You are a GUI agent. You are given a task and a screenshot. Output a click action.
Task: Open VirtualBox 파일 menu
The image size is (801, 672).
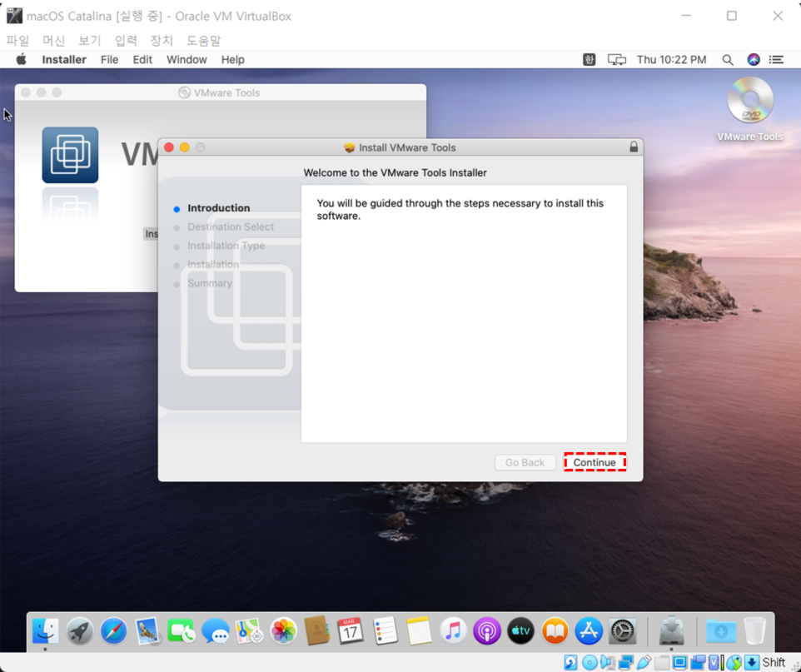point(17,40)
